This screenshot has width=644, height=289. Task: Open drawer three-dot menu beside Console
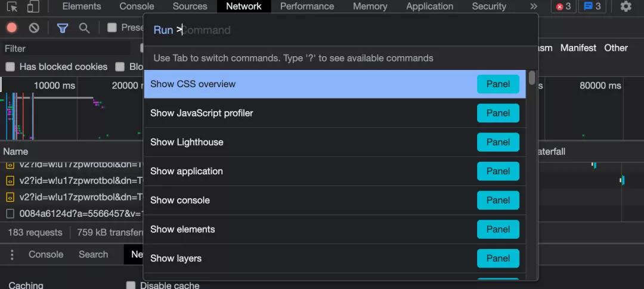(x=12, y=254)
